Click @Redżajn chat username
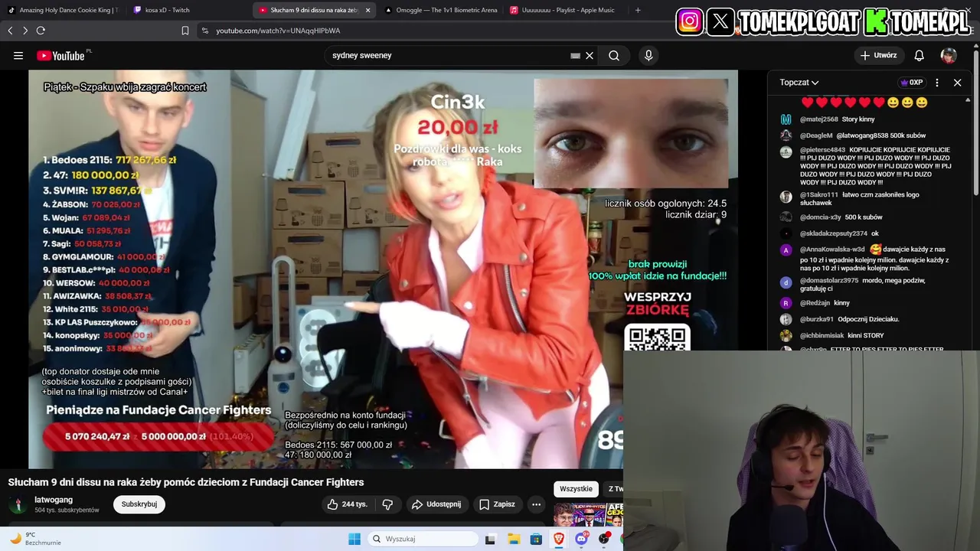Image resolution: width=980 pixels, height=551 pixels. coord(815,303)
